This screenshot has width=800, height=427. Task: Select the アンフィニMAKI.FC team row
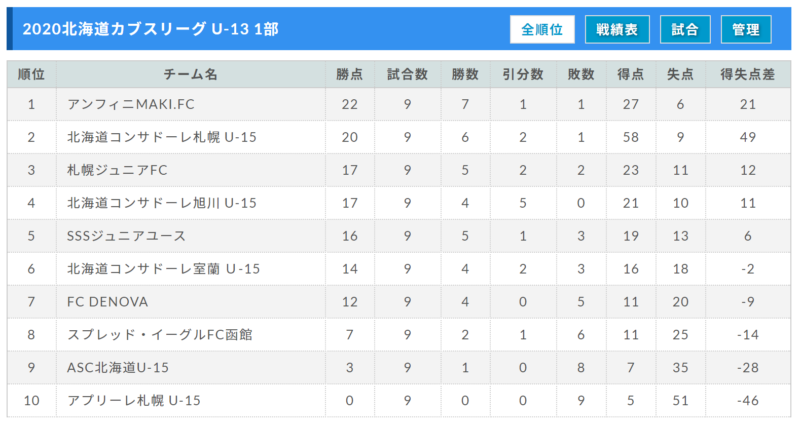(x=399, y=104)
